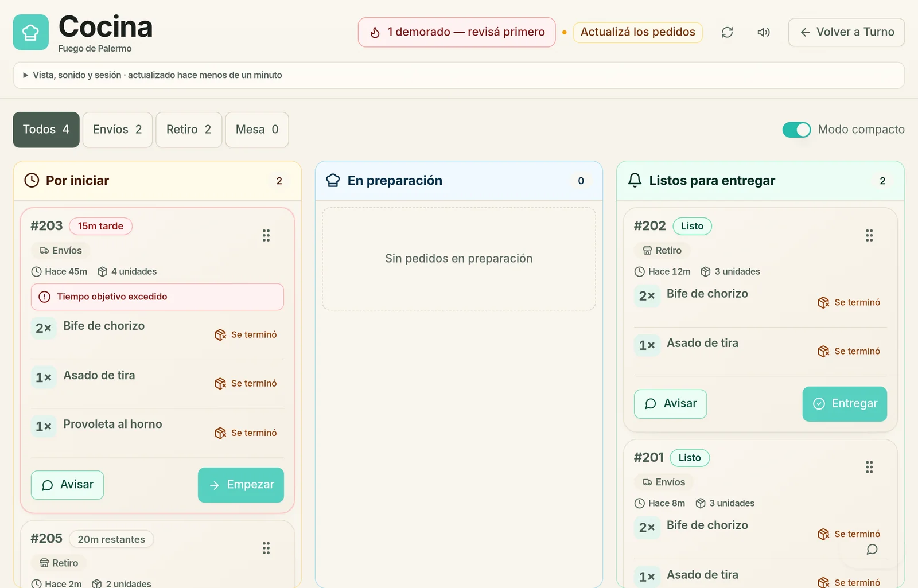
Task: Click Avisar on order #202
Action: [670, 404]
